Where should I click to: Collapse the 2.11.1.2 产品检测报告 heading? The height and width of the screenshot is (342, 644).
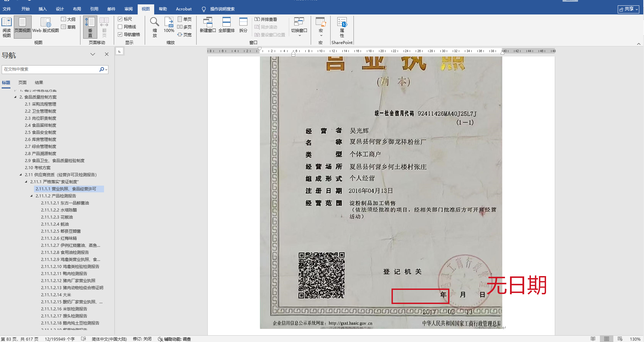(x=32, y=196)
